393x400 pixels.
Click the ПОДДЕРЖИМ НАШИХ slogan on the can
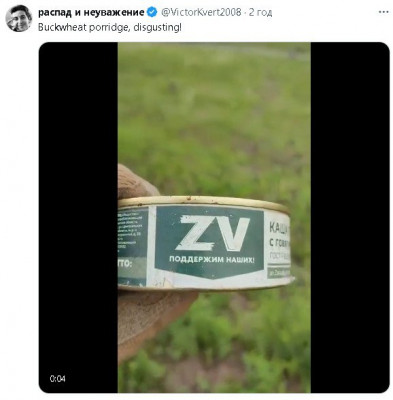pos(212,259)
